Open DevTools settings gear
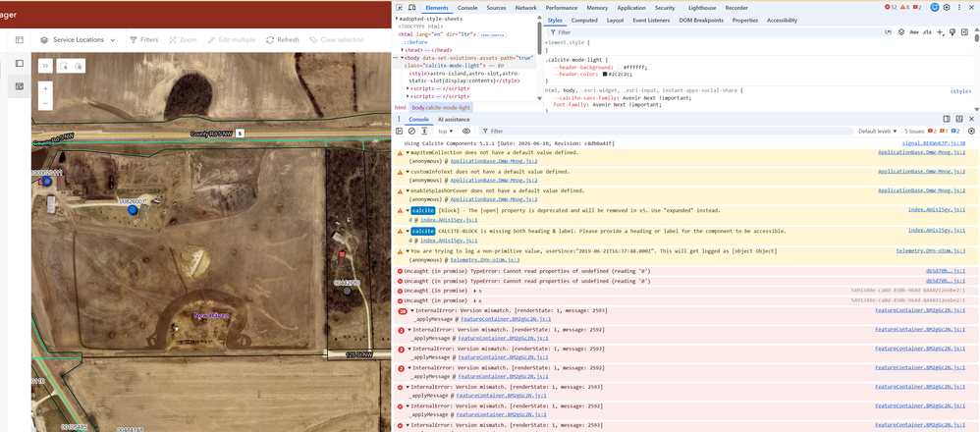The height and width of the screenshot is (432, 980). tap(947, 8)
